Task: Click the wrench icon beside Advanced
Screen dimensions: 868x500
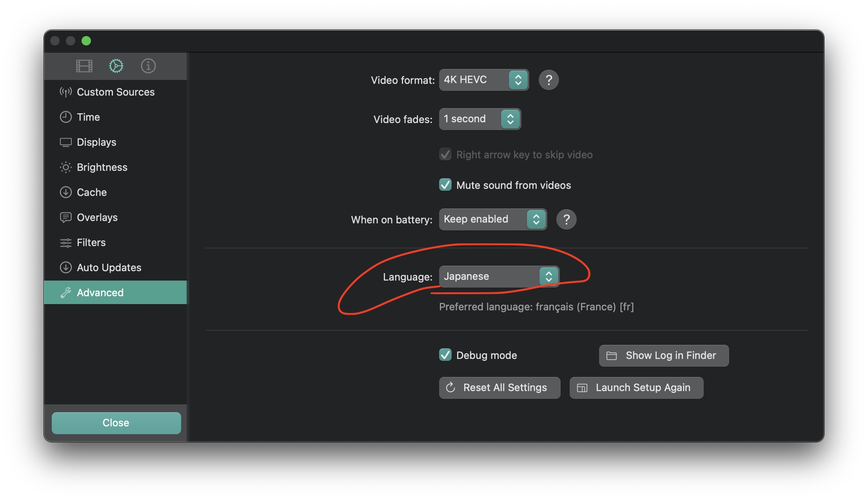Action: 65,293
